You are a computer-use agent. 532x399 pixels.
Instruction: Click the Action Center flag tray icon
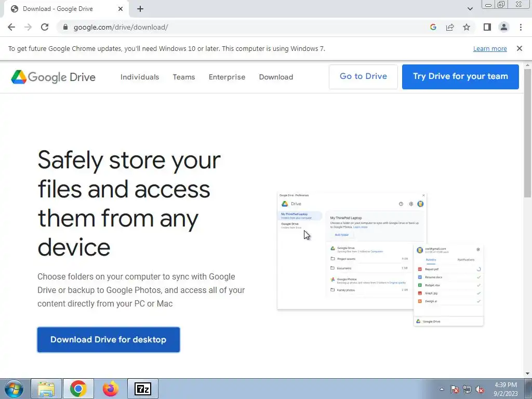click(x=455, y=389)
